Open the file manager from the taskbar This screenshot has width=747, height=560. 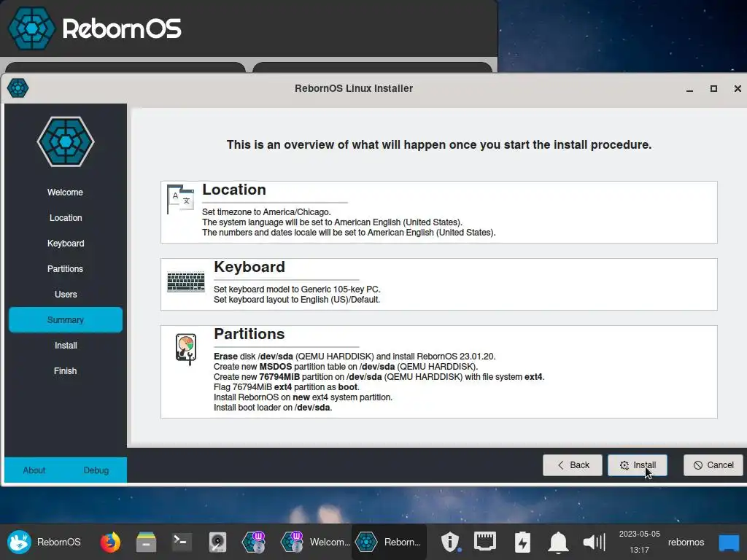pos(146,542)
